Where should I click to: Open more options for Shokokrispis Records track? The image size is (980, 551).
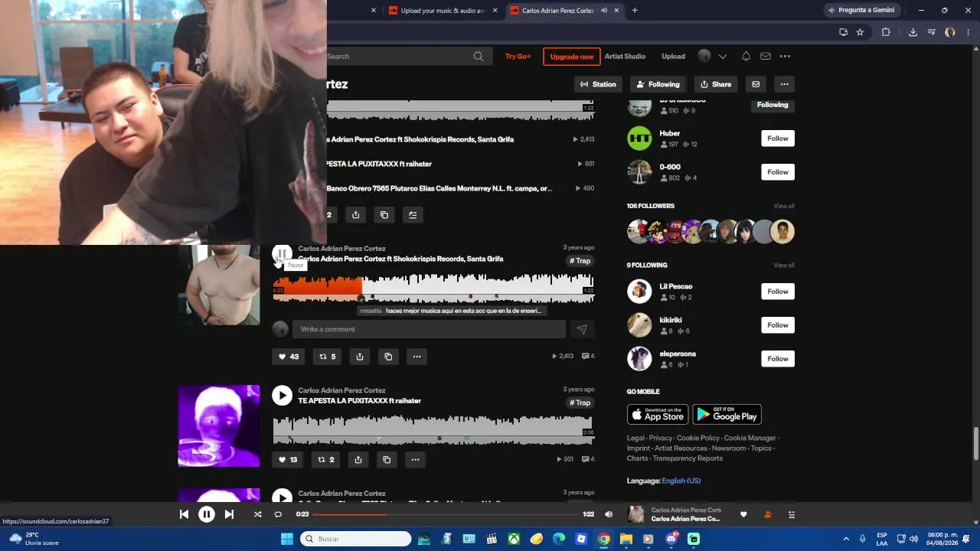coord(417,357)
